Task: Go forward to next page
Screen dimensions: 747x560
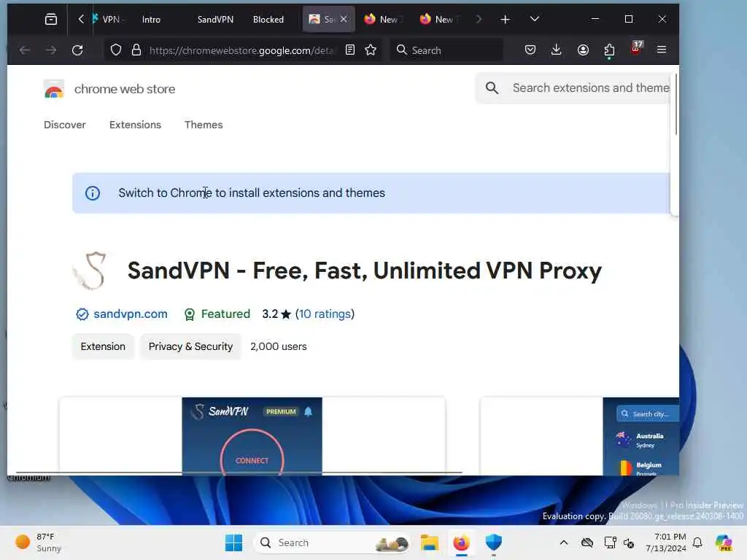Action: click(x=51, y=50)
